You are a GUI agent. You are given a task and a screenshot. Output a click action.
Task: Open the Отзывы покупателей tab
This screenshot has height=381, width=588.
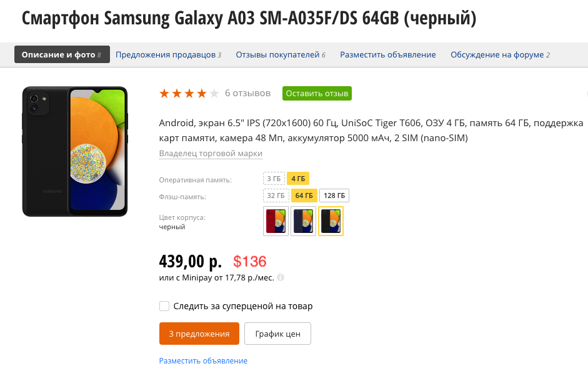point(280,55)
